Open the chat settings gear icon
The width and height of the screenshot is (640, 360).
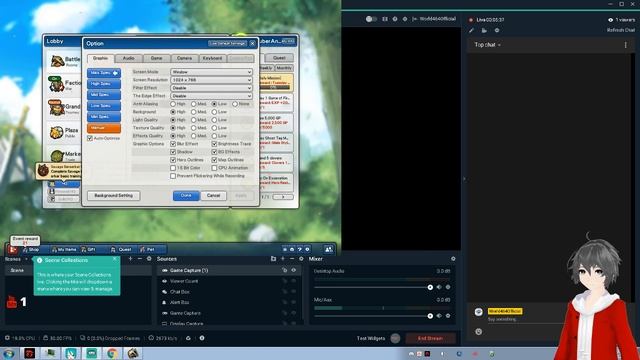[497, 30]
